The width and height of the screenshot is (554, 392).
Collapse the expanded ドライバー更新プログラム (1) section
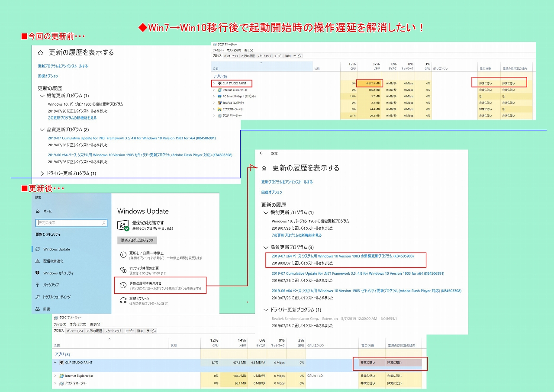point(266,310)
